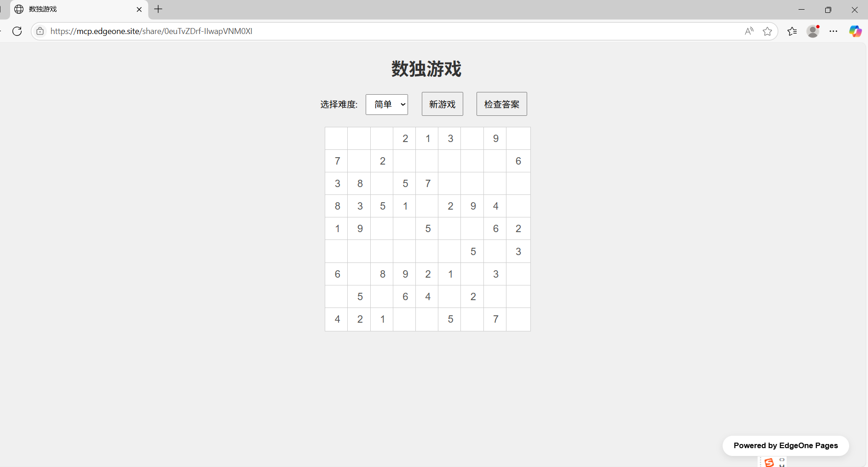Select the empty bottom-right Sudoku cell

[518, 319]
